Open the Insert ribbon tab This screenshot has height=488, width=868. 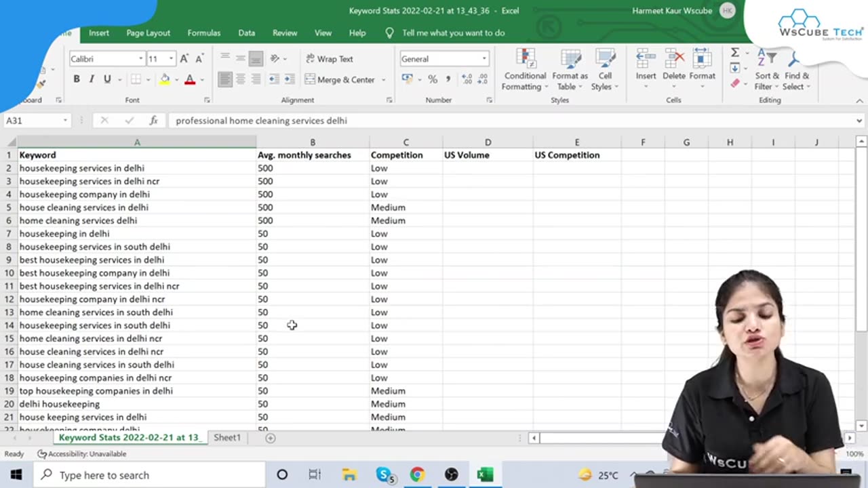[x=99, y=33]
